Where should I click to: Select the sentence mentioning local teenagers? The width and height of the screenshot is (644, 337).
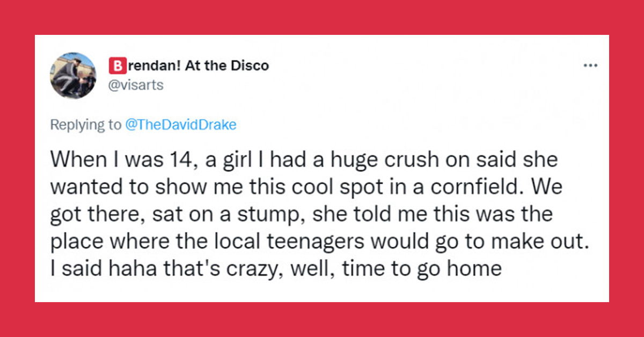(319, 240)
